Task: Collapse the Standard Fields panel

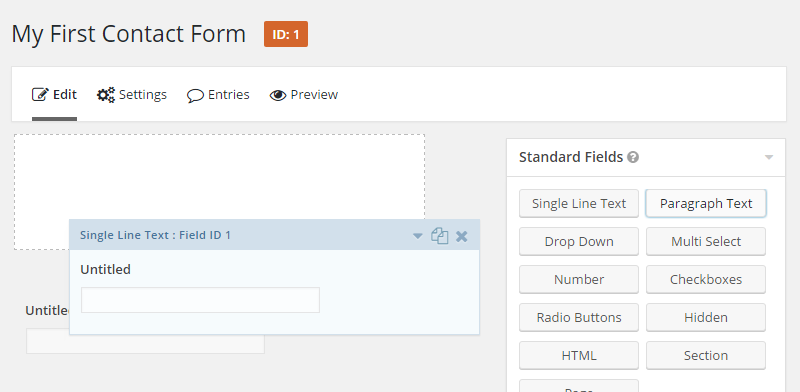Action: [769, 157]
